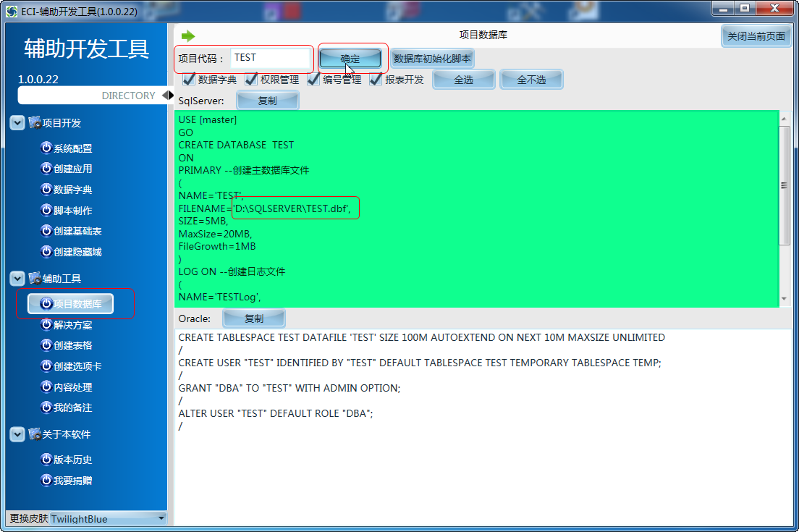Image resolution: width=799 pixels, height=532 pixels.
Task: Copy the Oracle script with 复制
Action: point(254,318)
